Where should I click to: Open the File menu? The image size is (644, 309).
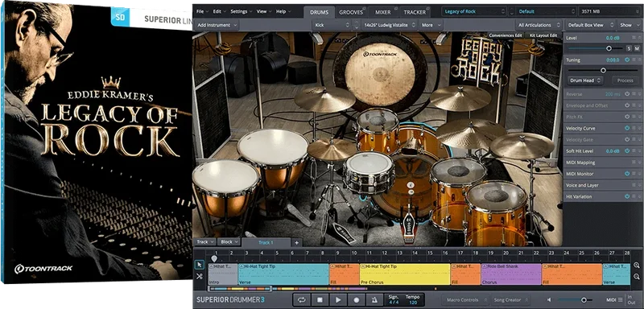click(x=202, y=11)
